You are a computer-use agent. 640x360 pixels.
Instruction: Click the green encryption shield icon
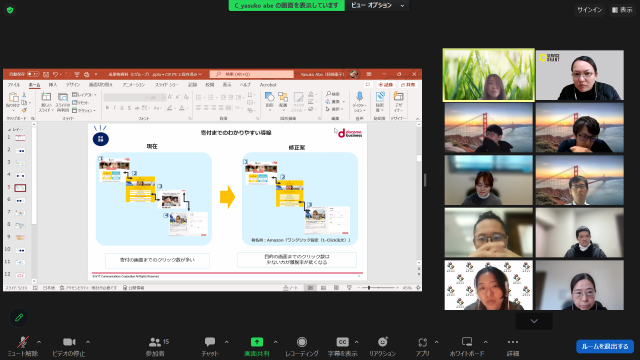tap(10, 10)
